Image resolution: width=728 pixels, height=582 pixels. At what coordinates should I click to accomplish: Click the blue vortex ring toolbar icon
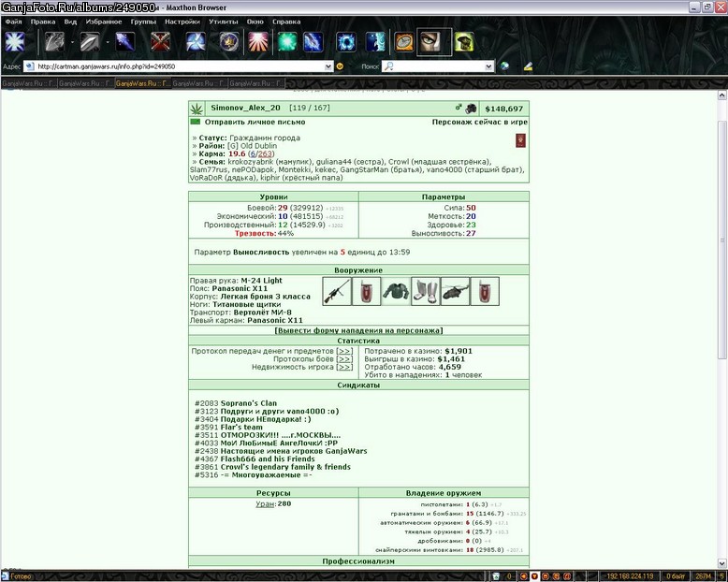click(346, 42)
